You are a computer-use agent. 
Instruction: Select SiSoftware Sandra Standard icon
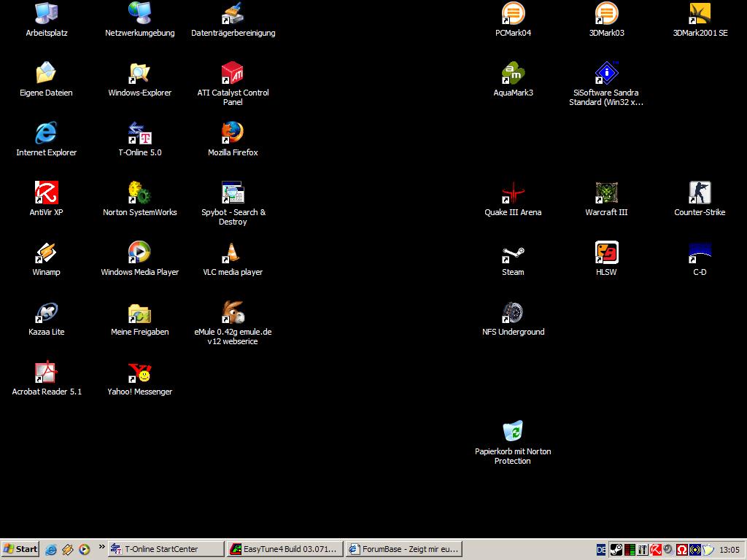(x=606, y=85)
